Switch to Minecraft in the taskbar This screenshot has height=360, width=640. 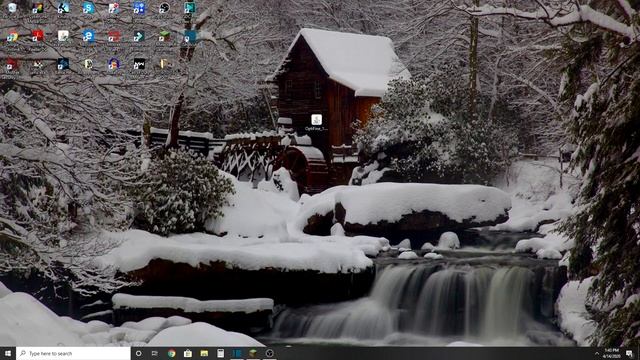253,353
